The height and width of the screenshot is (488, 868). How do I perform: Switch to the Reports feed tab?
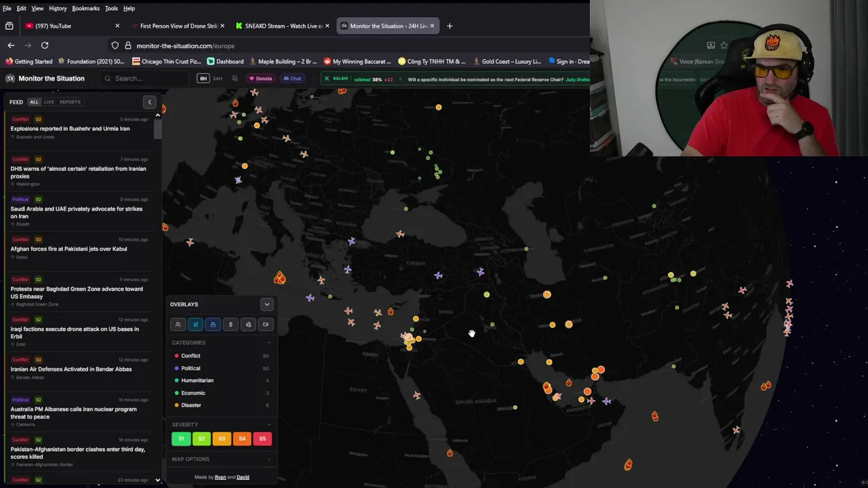click(70, 102)
